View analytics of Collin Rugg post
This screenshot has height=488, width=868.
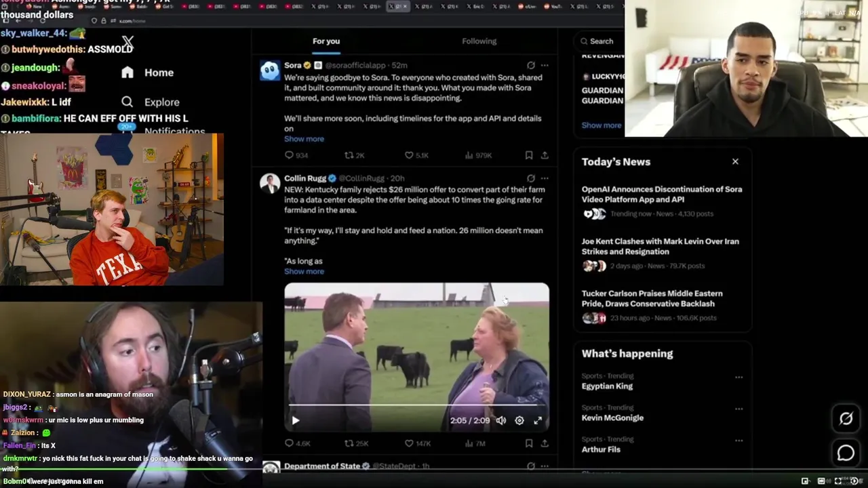point(475,443)
